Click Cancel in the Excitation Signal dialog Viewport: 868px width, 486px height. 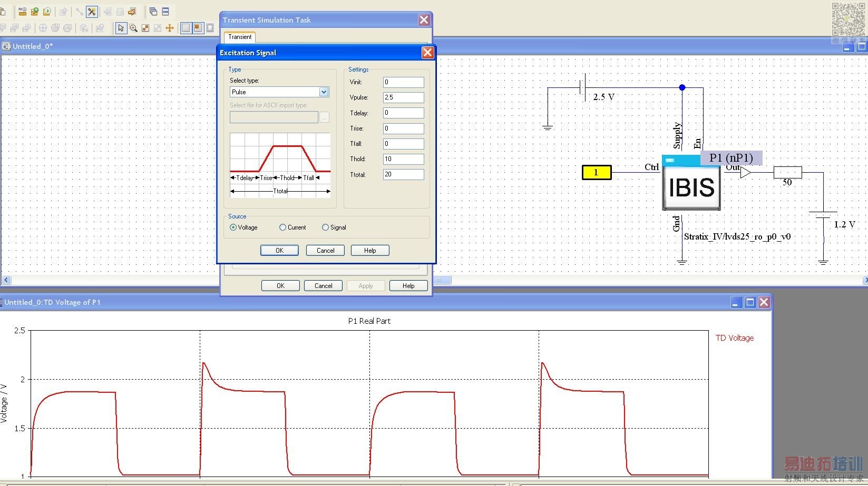pyautogui.click(x=325, y=251)
